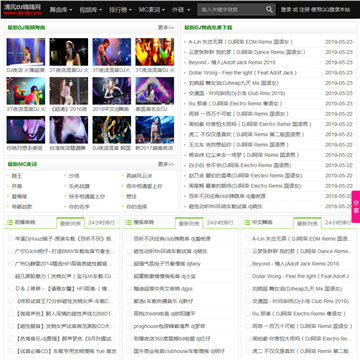This screenshot has width=360, height=360.
Task: Click 更多>> in the DJ video section
Action: coord(166,28)
